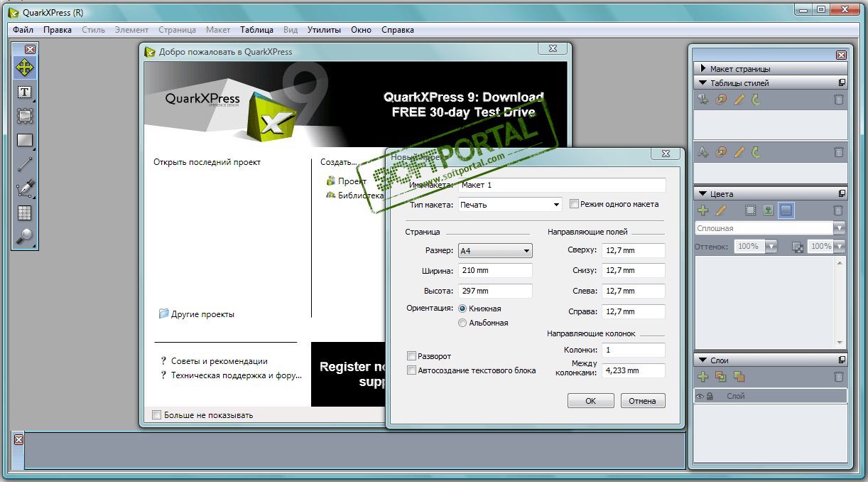The image size is (868, 482).
Task: Click the Имя макета input field
Action: [562, 185]
